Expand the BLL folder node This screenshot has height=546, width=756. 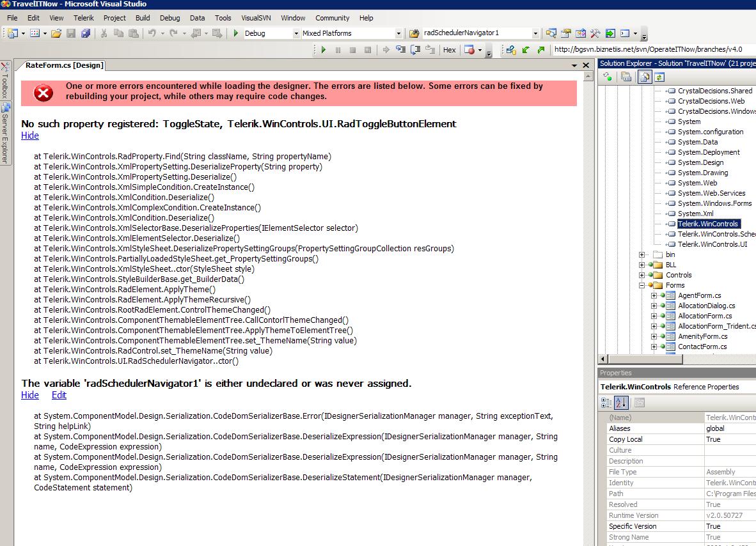[x=642, y=265]
